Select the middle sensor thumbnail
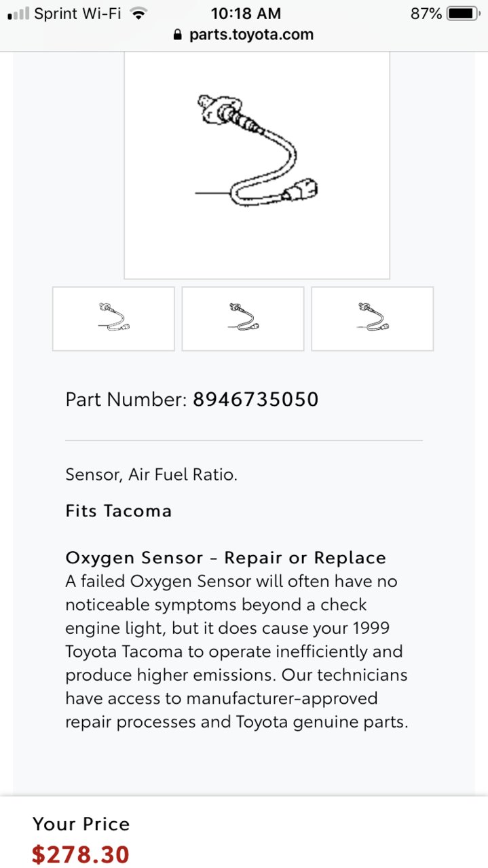 pyautogui.click(x=243, y=318)
